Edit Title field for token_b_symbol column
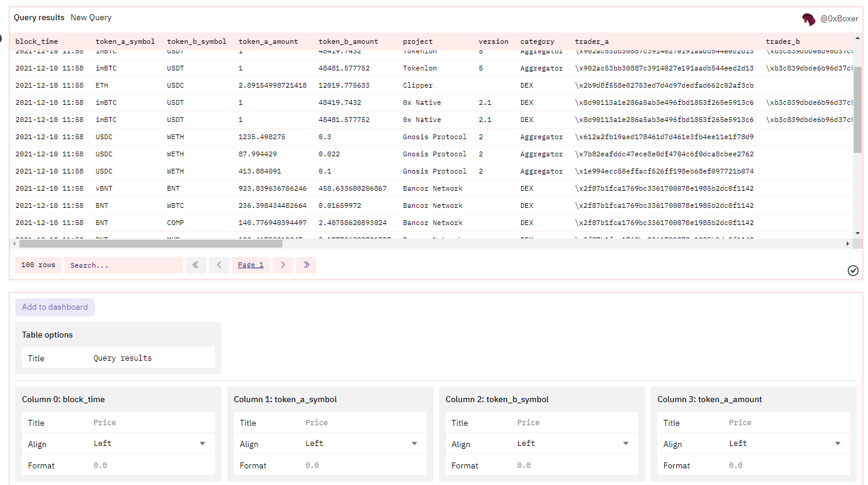 click(x=575, y=423)
